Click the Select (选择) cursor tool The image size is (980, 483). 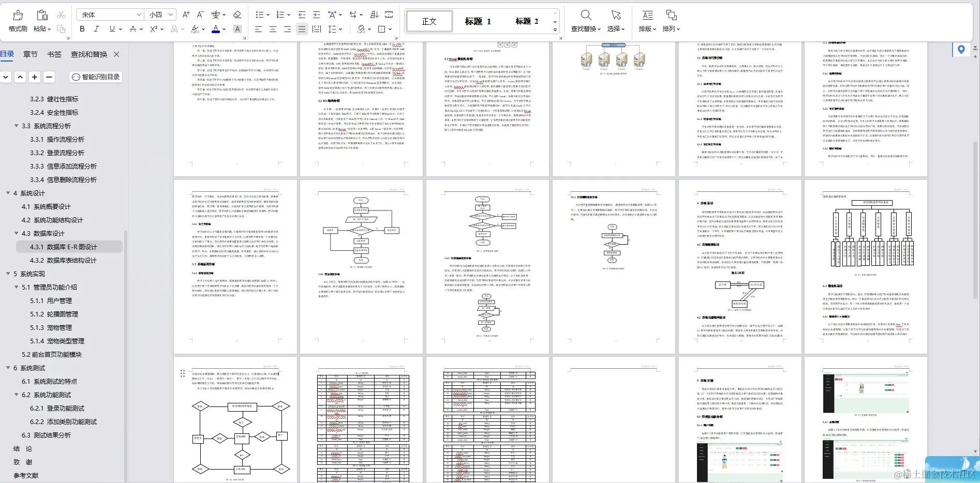pos(616,21)
